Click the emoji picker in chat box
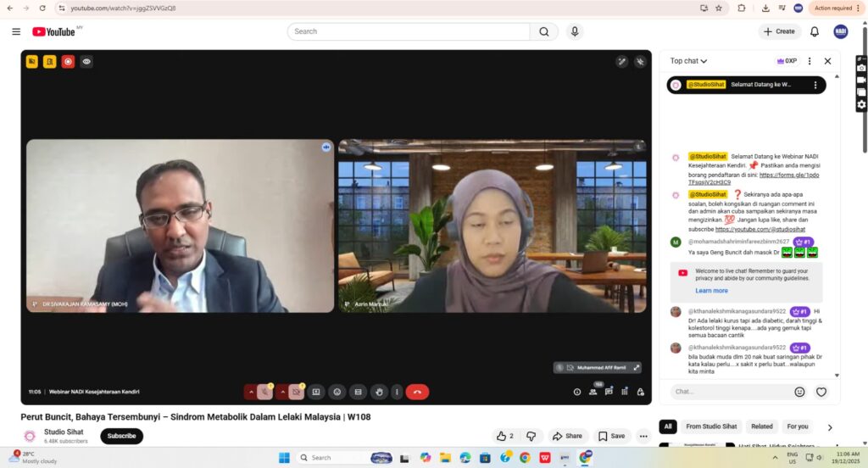868x468 pixels. coord(799,392)
